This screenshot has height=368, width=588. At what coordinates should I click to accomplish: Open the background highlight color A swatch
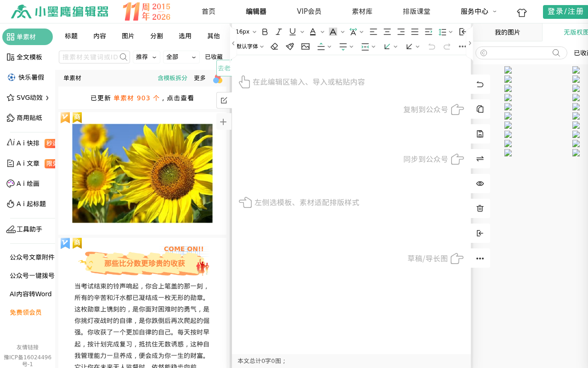click(333, 32)
